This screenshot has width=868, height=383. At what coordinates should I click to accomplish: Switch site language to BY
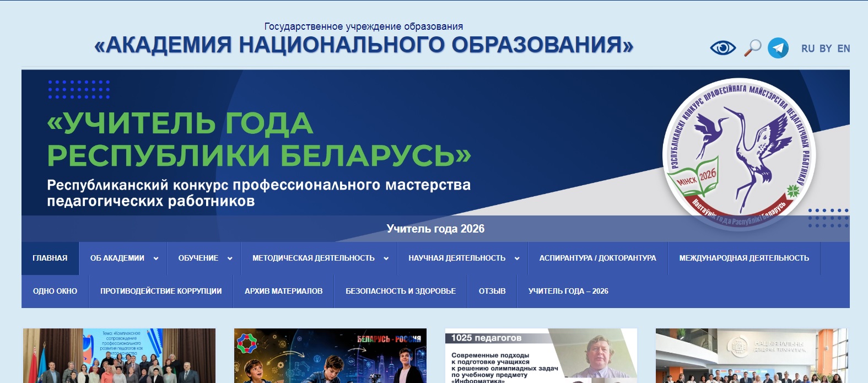[x=826, y=48]
